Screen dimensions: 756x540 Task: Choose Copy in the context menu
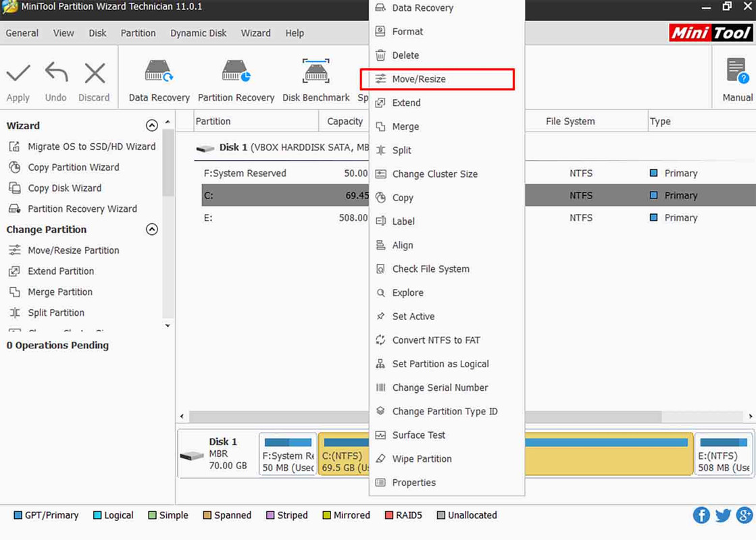coord(447,198)
